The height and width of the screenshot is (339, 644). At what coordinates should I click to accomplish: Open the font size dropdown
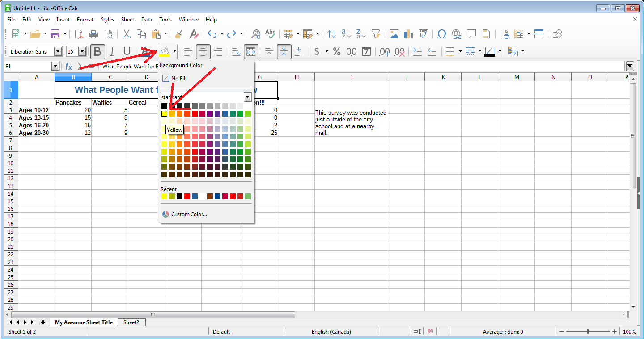82,52
